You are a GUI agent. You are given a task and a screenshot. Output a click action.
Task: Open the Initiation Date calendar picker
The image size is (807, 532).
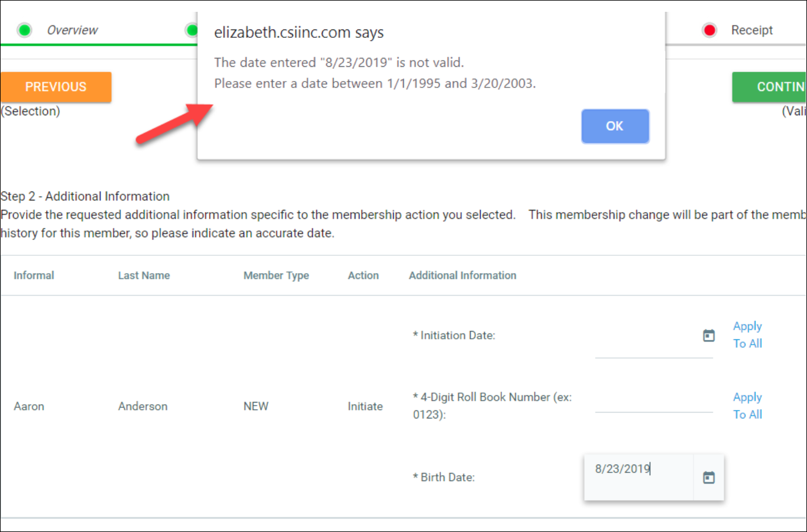[708, 336]
